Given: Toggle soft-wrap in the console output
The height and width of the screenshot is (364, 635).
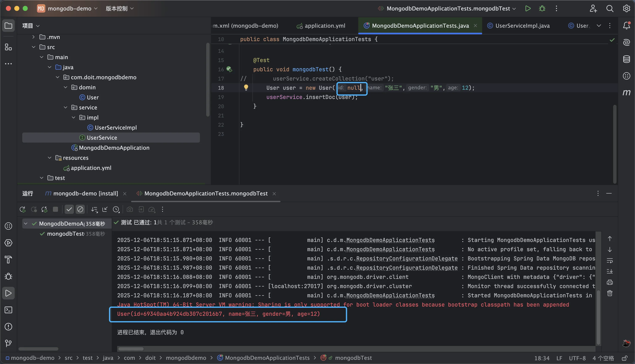Looking at the screenshot, I should pos(610,260).
